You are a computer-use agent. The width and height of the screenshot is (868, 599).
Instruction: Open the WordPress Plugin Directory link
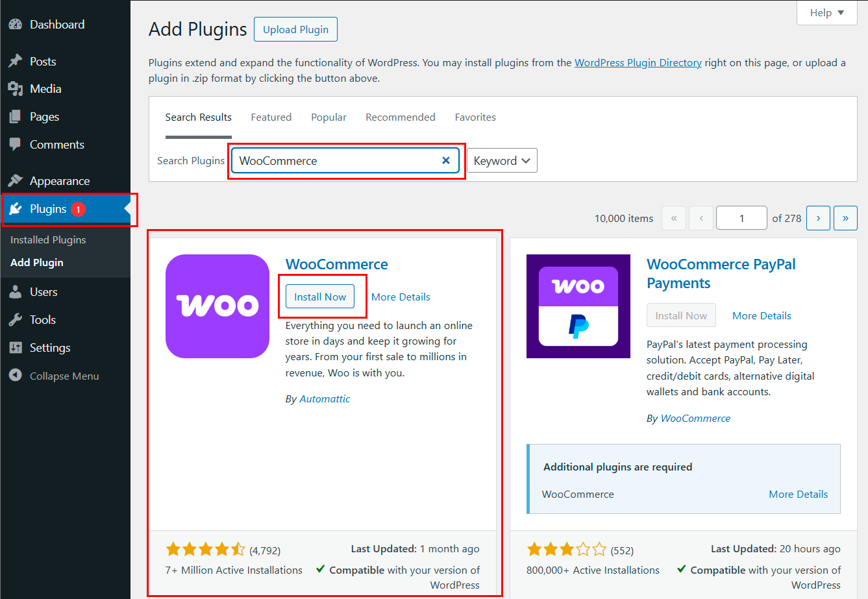638,63
